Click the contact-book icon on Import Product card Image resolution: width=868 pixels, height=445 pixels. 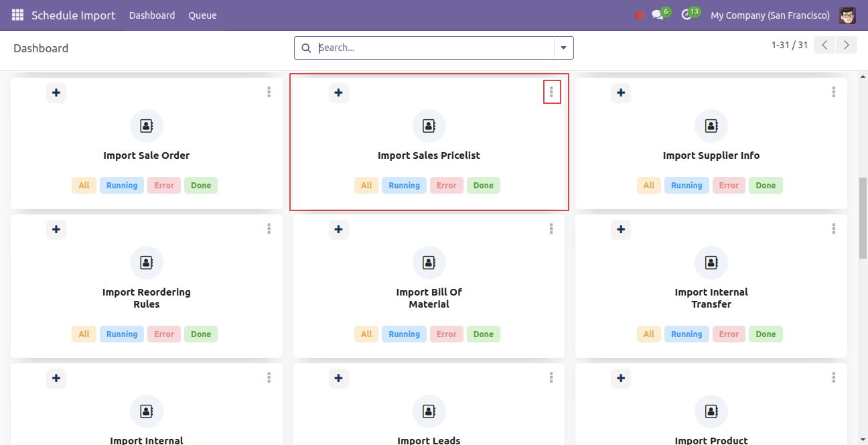coord(711,411)
